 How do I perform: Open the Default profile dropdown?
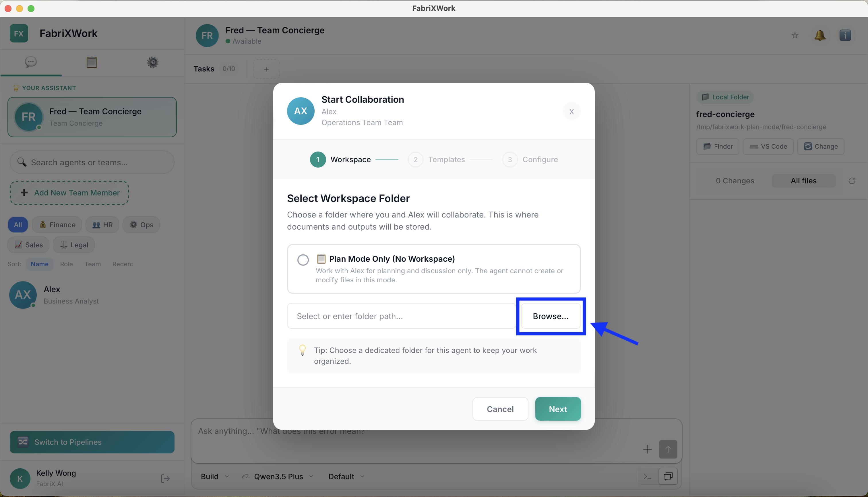(x=346, y=476)
